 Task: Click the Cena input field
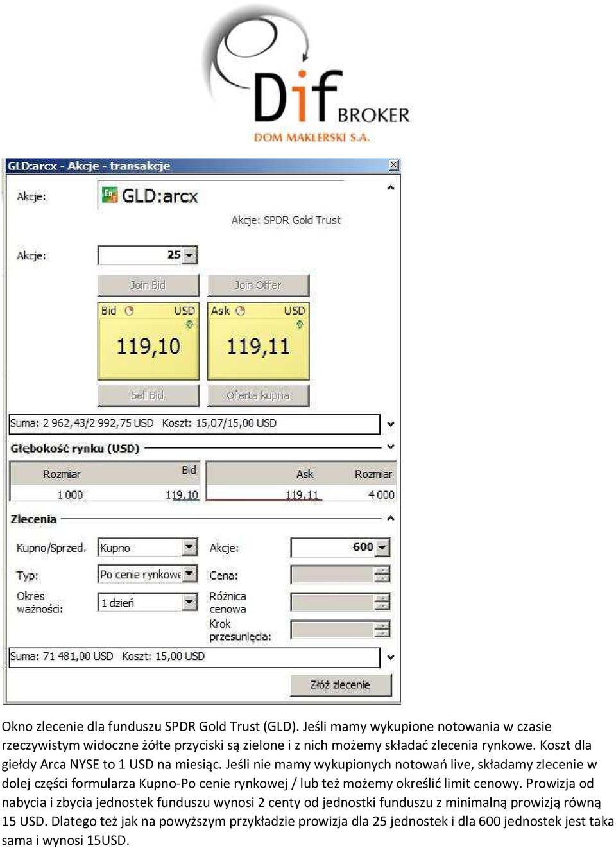tap(332, 575)
